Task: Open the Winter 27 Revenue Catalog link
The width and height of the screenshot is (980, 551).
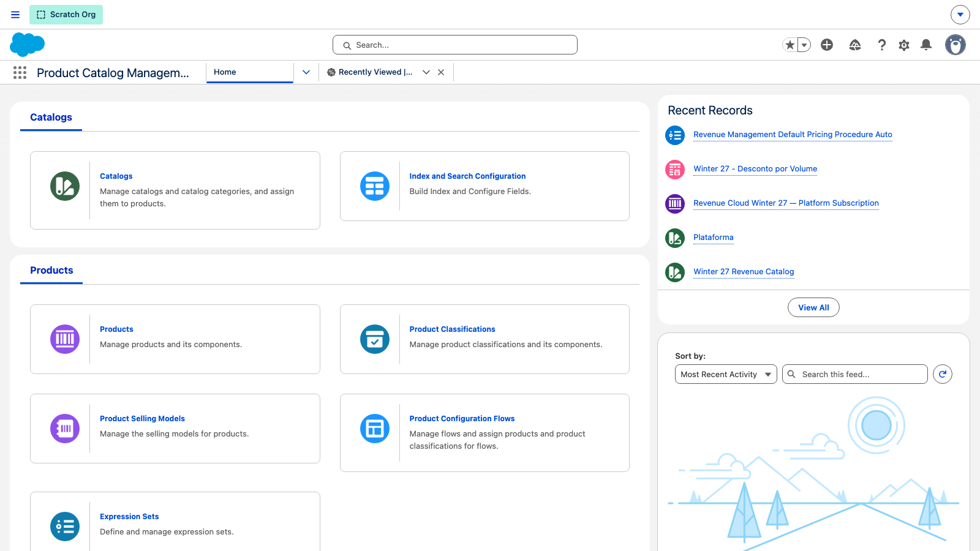Action: 744,272
